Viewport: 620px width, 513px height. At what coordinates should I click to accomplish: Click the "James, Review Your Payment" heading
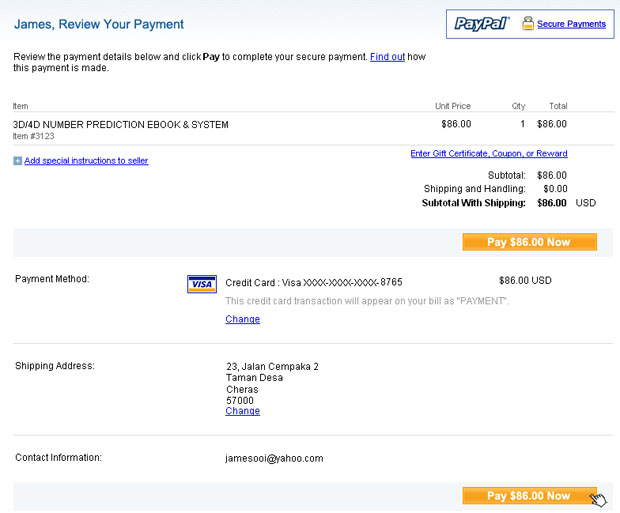coord(99,24)
